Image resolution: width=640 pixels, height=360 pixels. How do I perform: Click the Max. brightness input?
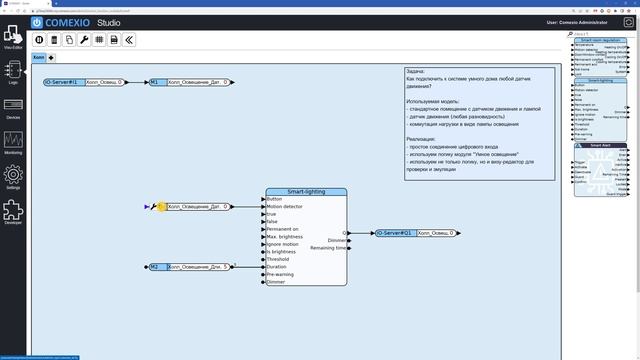click(x=282, y=237)
